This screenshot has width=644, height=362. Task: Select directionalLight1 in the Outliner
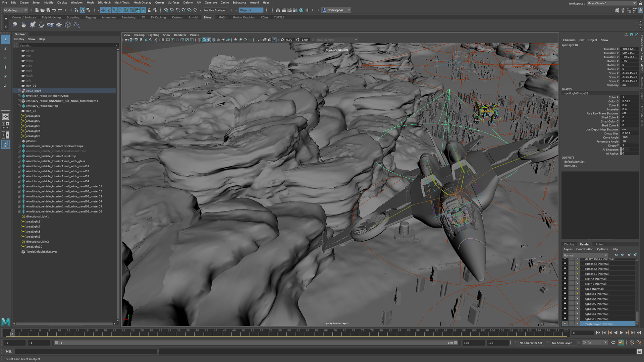pos(37,217)
